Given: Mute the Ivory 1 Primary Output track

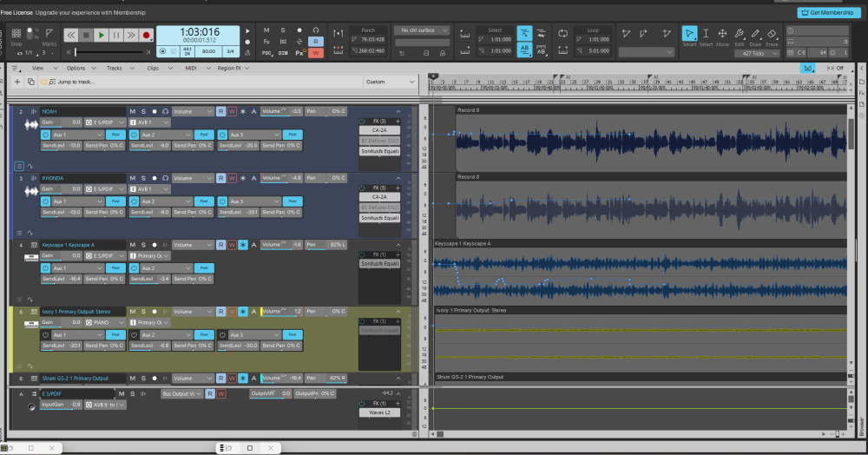Looking at the screenshot, I should [132, 312].
